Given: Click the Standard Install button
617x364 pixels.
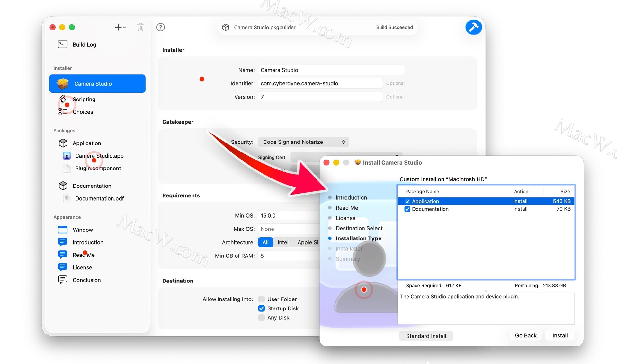Looking at the screenshot, I should [x=426, y=336].
